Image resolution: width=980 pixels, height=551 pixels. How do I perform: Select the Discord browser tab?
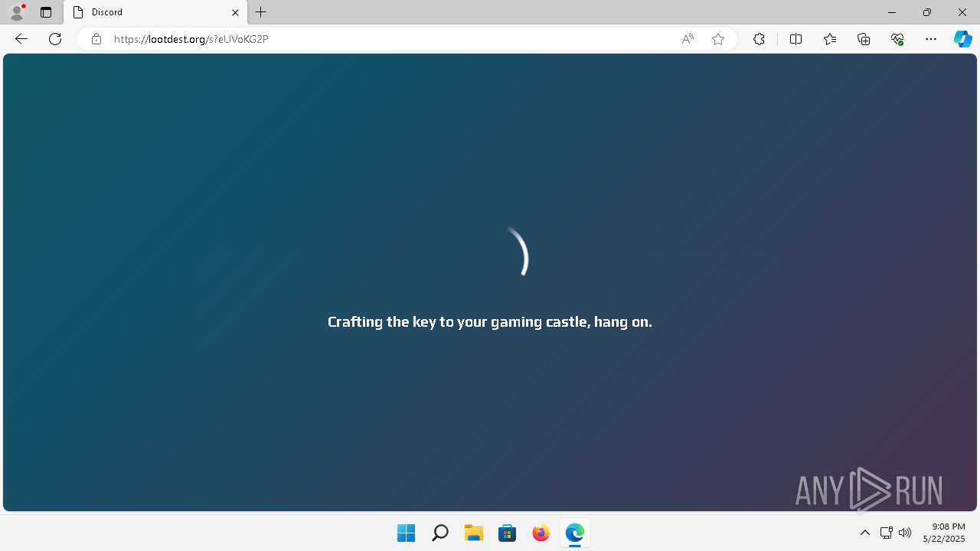pyautogui.click(x=155, y=12)
